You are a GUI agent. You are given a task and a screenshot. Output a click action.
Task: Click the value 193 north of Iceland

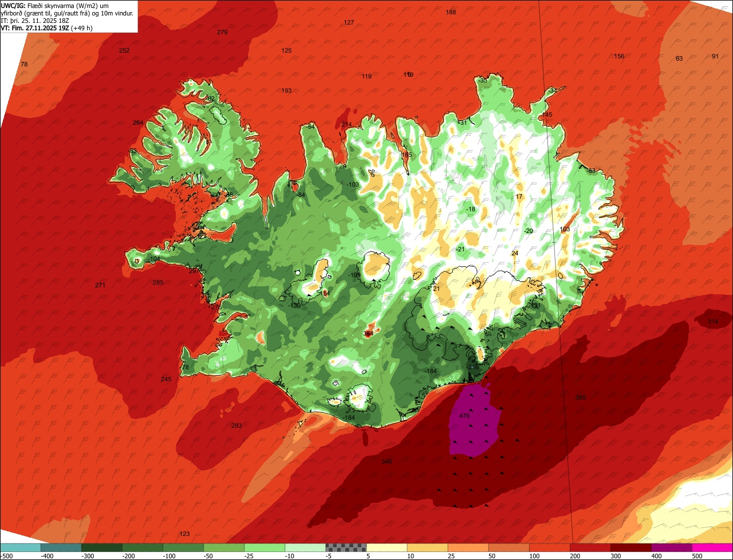click(x=286, y=91)
